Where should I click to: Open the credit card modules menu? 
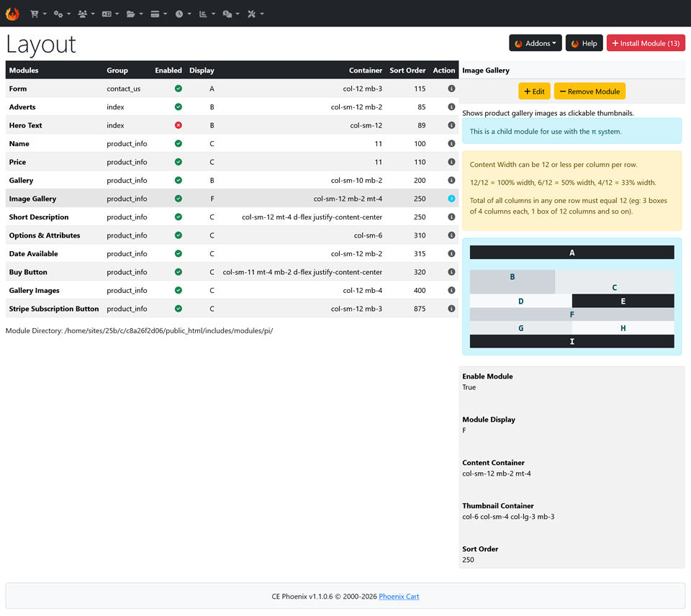tap(158, 14)
